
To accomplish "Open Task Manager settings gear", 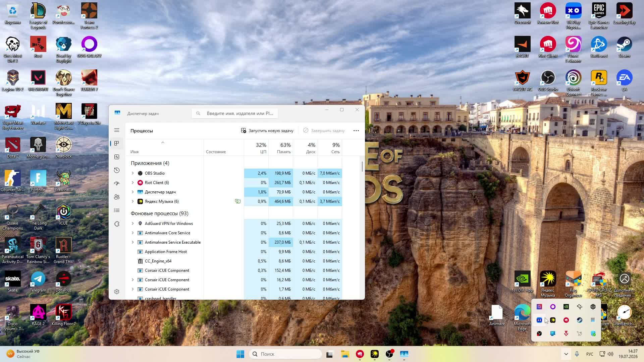I will 117,292.
